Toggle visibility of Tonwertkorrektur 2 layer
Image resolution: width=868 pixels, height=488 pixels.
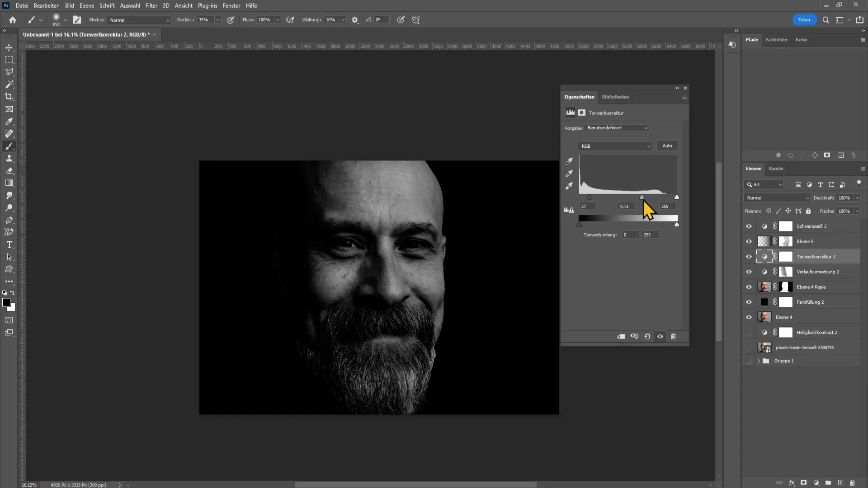750,256
